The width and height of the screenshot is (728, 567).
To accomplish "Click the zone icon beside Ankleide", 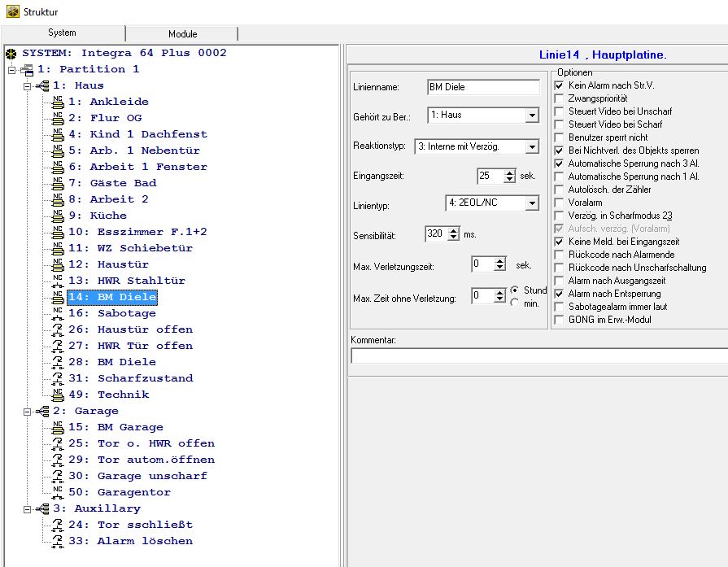I will coord(58,102).
